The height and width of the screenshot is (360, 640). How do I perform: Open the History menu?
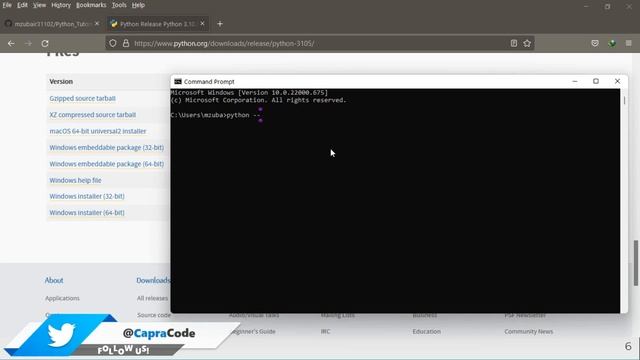click(x=61, y=5)
